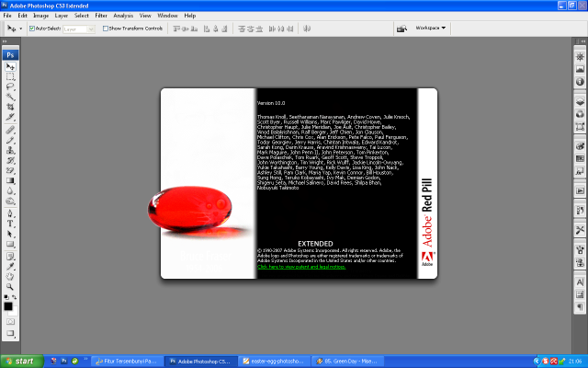Expand the toolbox with double-arrow
Viewport: 588px width, 368px height.
point(5,41)
